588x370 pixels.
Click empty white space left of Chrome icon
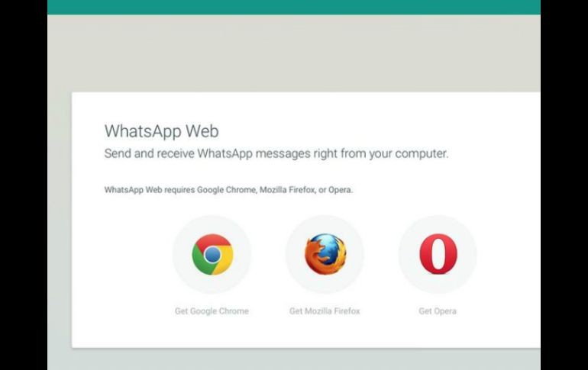[x=124, y=255]
